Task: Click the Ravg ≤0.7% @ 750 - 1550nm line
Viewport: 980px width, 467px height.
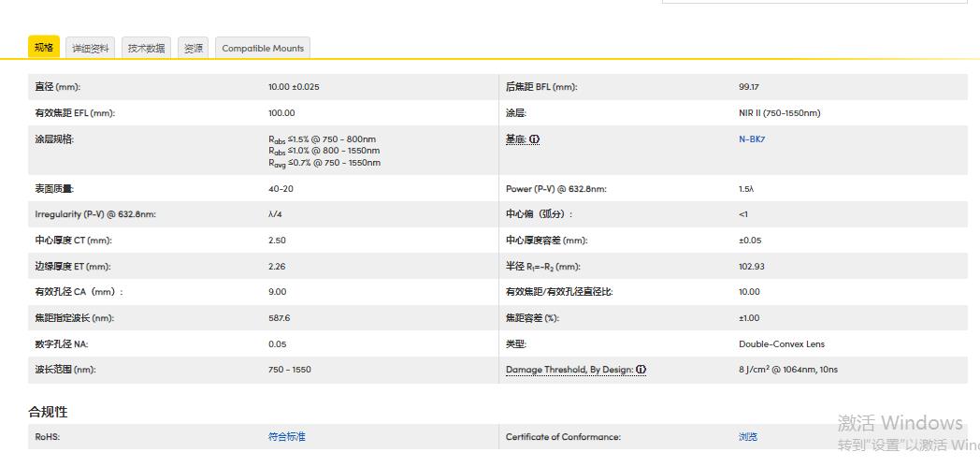Action: click(324, 163)
